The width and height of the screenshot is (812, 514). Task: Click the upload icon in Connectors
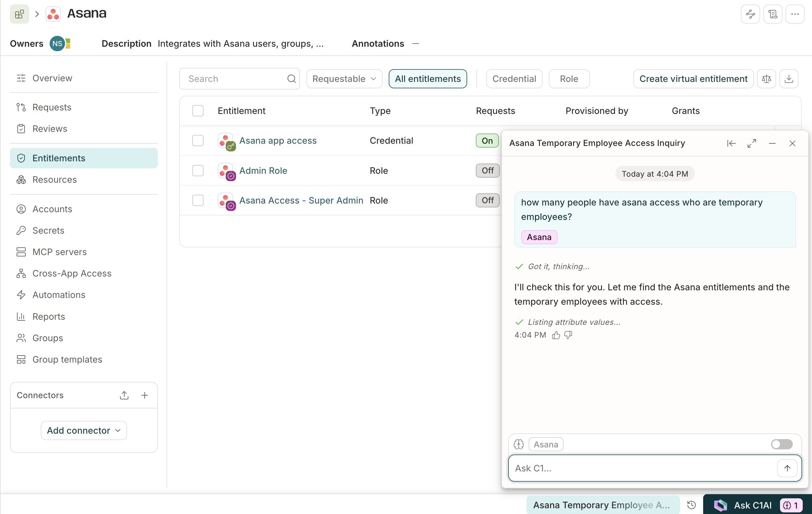pyautogui.click(x=124, y=395)
